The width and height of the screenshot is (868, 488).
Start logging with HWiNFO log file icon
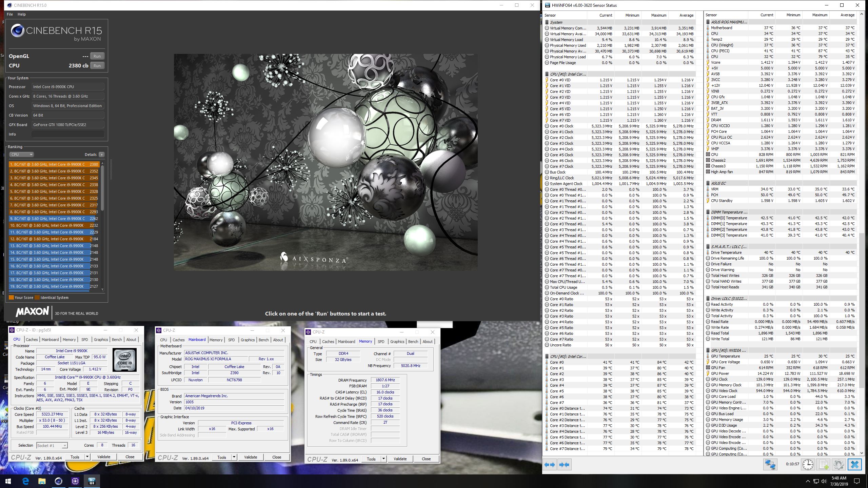824,464
